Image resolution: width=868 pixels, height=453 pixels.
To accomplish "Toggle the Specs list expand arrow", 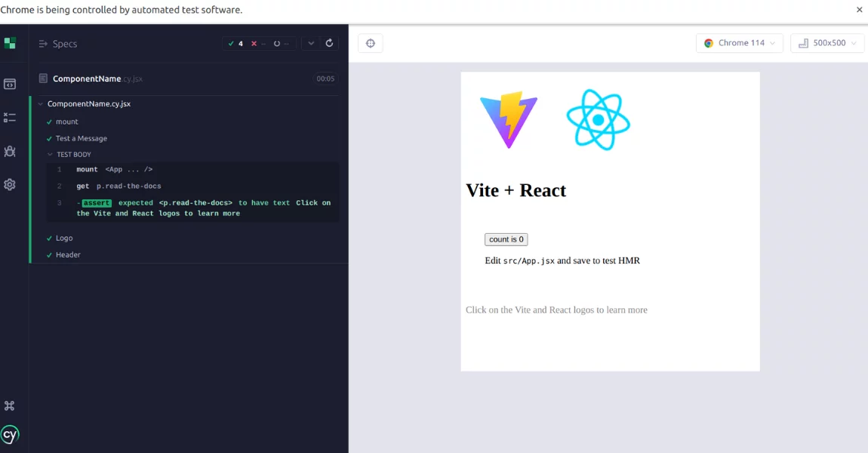I will [44, 44].
